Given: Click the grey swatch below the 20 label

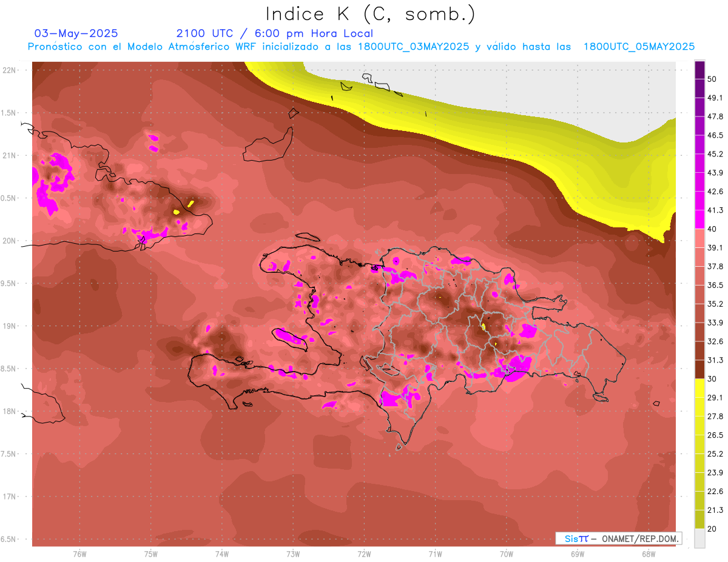Looking at the screenshot, I should pyautogui.click(x=699, y=538).
